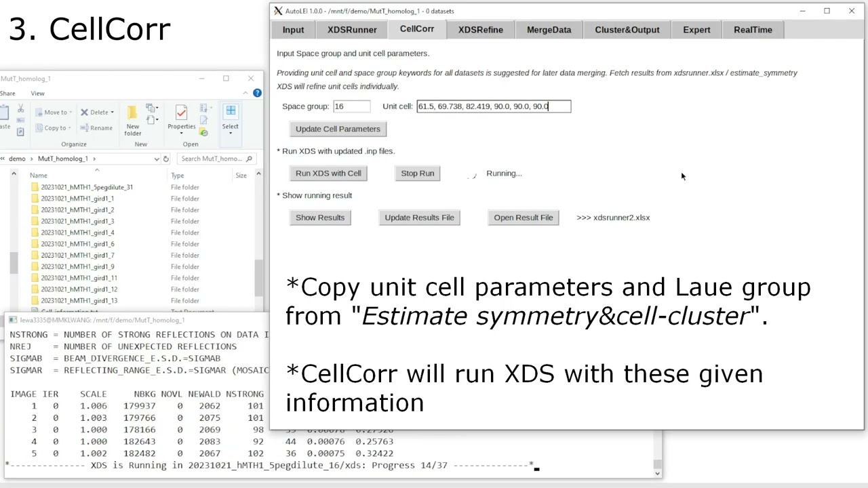Click MutT_homolog_1 in address path

coord(63,159)
